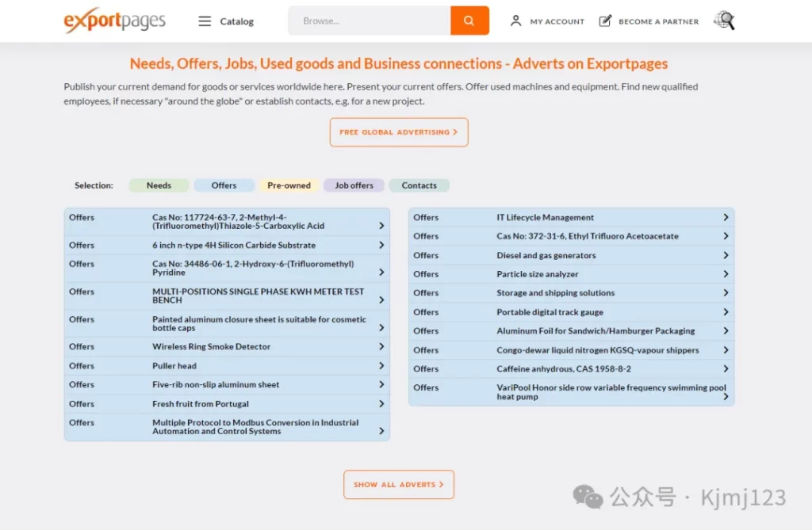Open '6 inch n-type 4H Silicon Carbide Substrate'
Screen dimensions: 812x530
234,245
